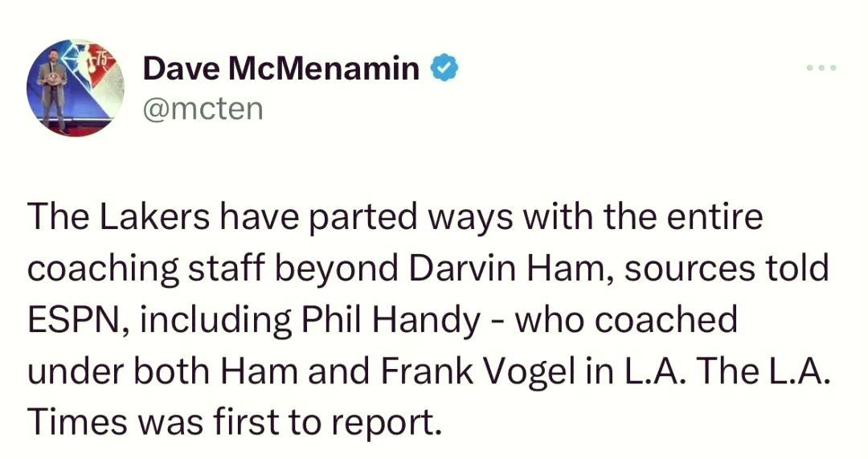Click the words "sources told" in the tweet
Image resolution: width=868 pixels, height=459 pixels.
click(726, 268)
